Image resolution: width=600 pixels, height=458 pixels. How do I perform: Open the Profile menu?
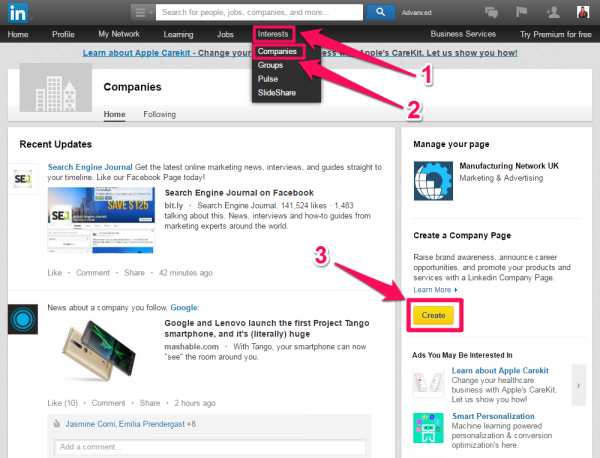(x=63, y=34)
